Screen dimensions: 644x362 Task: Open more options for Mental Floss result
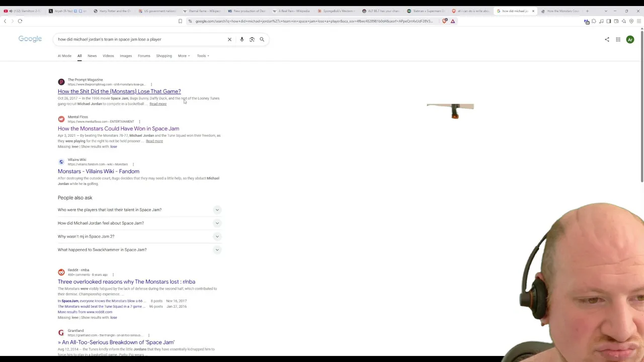tap(139, 122)
